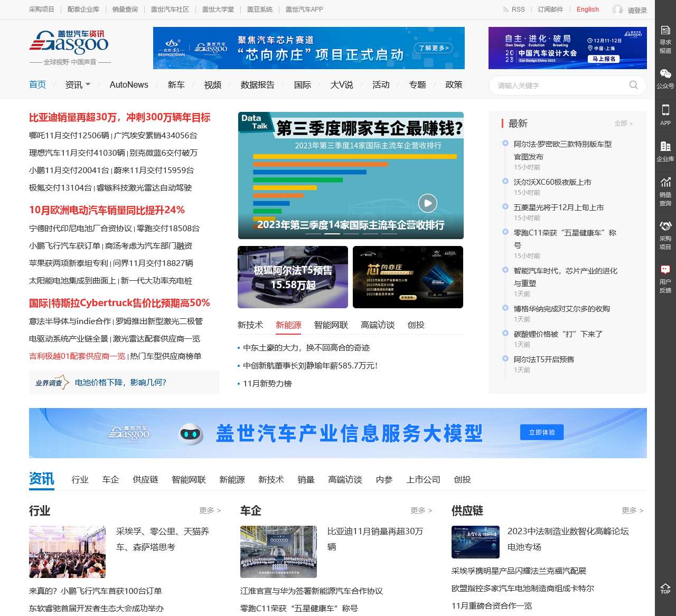Open the 吉利极越01配套供应商一览 link
Viewport: 676px width, 616px height.
[77, 356]
